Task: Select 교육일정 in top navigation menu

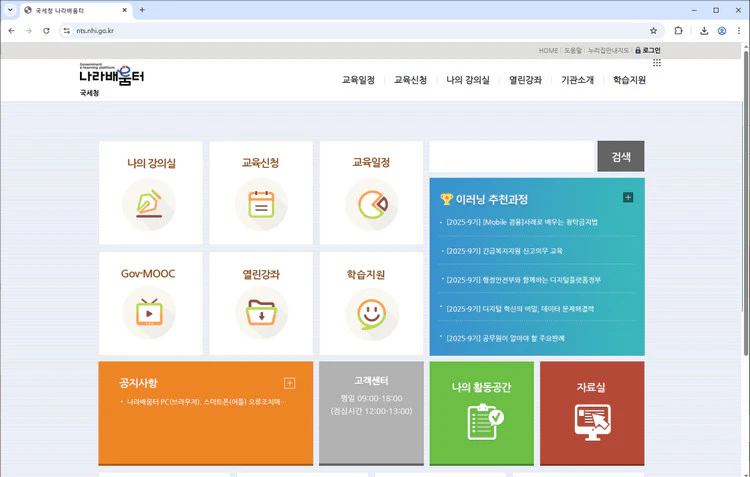Action: (358, 80)
